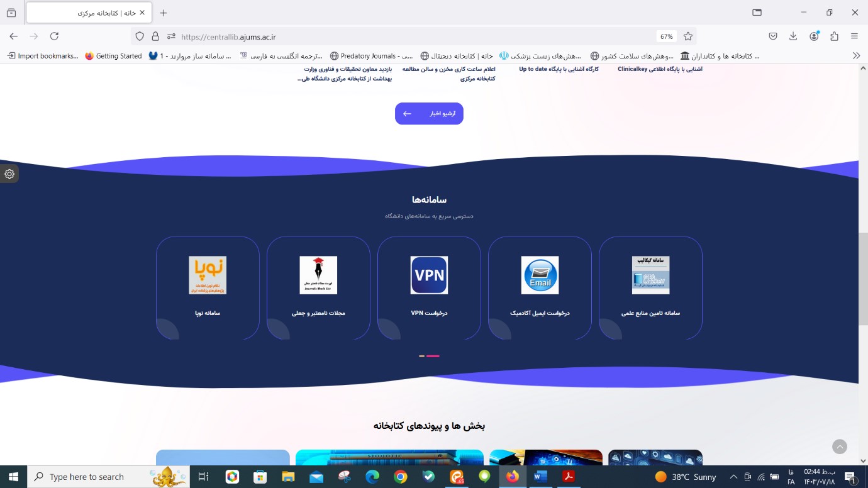The image size is (868, 488).
Task: Go back with the browser back arrow
Action: pos(14,36)
